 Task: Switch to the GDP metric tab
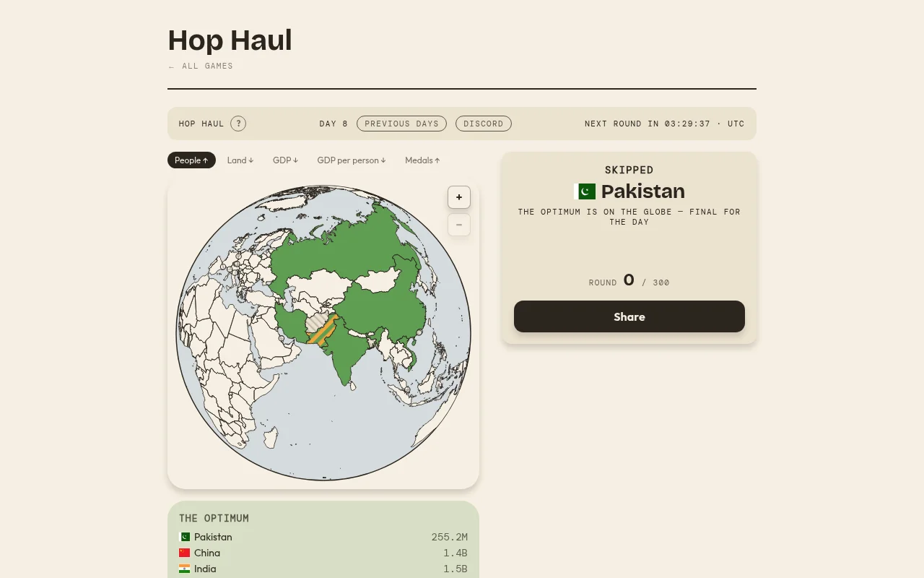point(285,160)
